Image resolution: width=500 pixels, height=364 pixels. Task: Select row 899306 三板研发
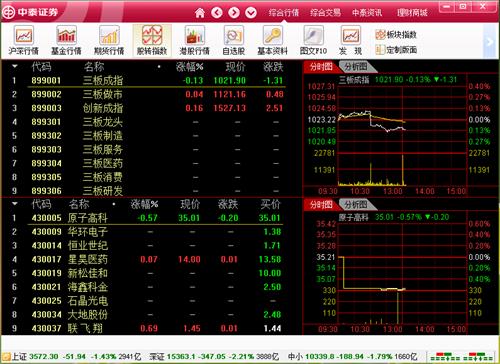148,191
